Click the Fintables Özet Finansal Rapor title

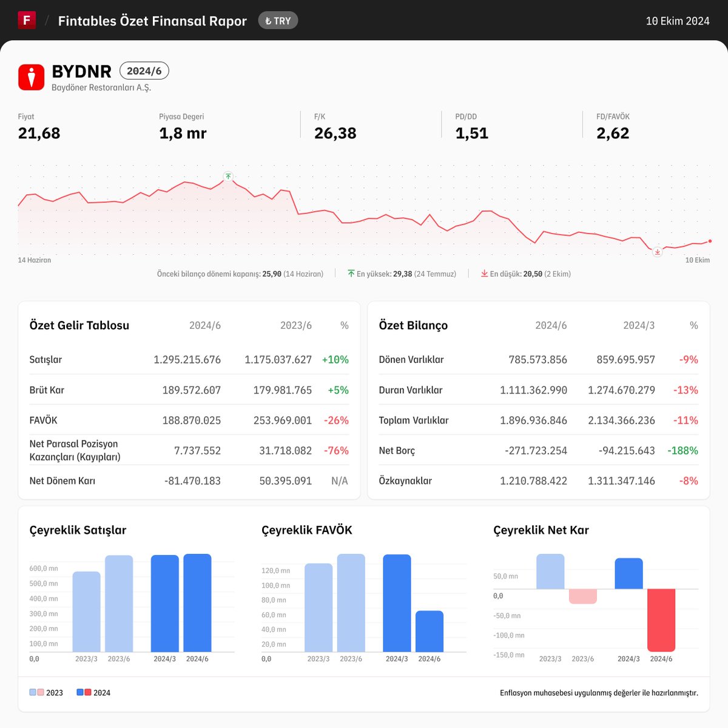pyautogui.click(x=152, y=21)
